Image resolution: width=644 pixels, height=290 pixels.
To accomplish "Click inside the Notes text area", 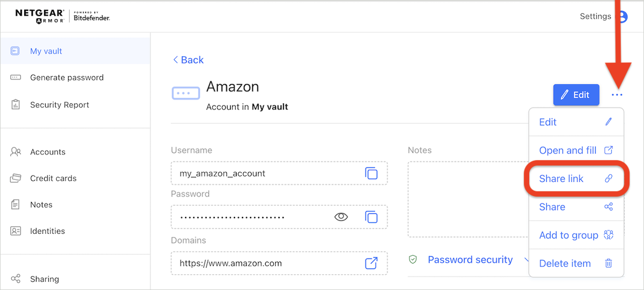I will tap(468, 199).
